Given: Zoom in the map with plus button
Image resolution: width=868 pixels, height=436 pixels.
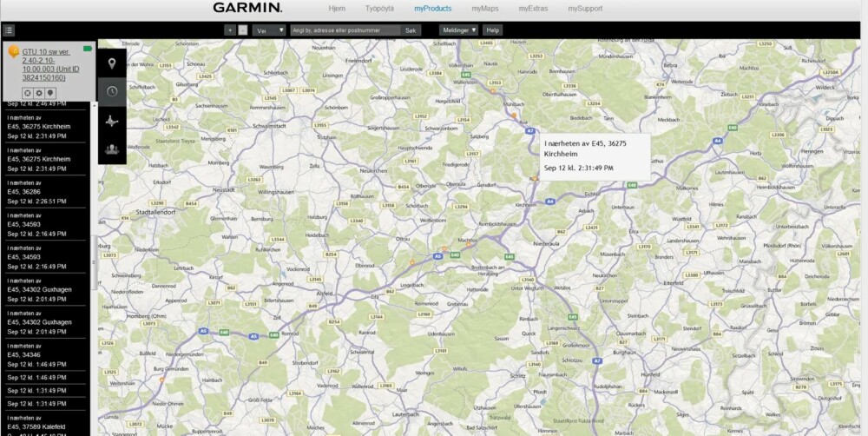Looking at the screenshot, I should click(x=230, y=30).
